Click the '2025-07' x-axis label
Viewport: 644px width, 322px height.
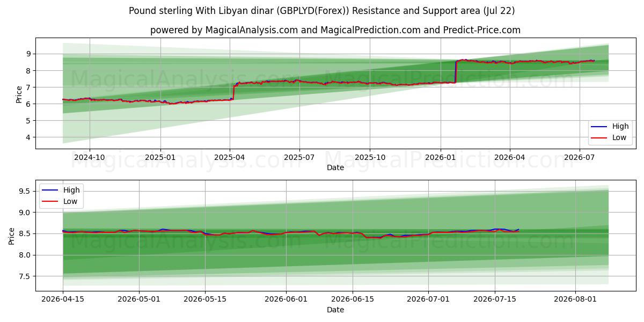(x=299, y=158)
